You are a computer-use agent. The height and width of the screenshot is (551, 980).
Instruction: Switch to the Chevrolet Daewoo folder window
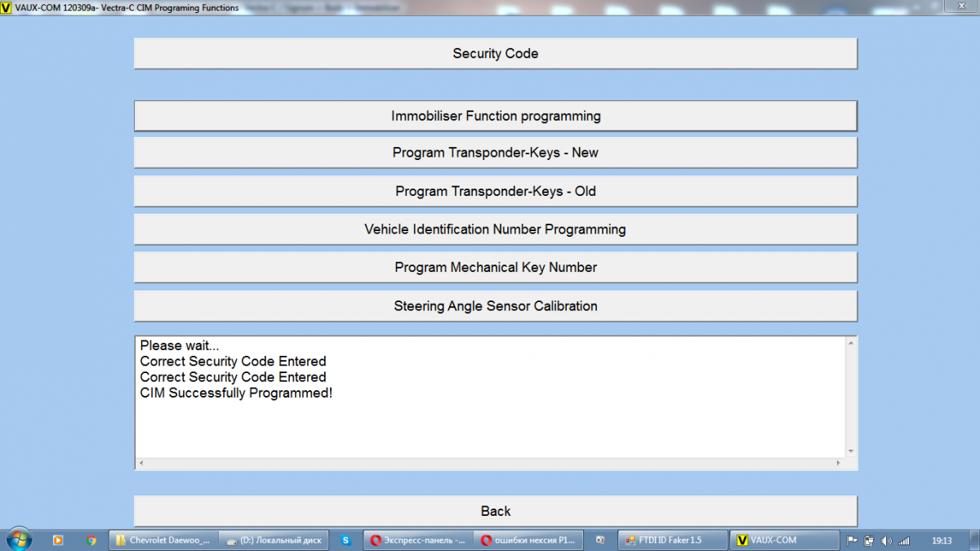162,540
